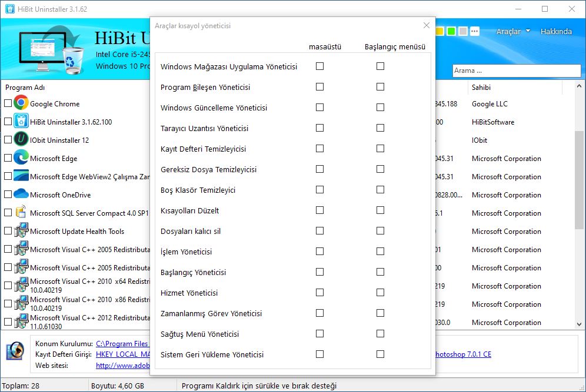Click Microsoft Corporation in the Microsoft OneDrive row

(507, 195)
